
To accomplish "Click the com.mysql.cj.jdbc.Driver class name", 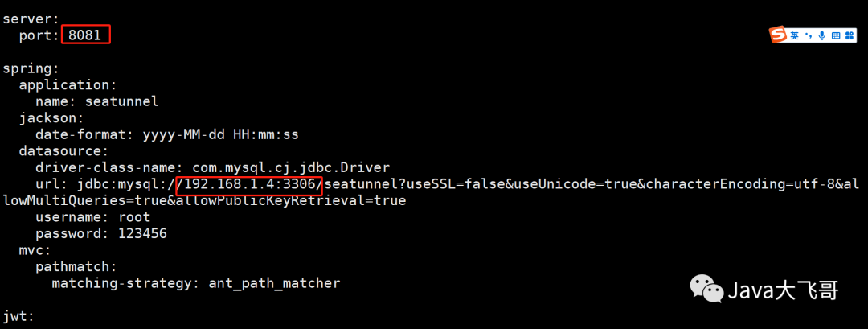I will pos(291,167).
